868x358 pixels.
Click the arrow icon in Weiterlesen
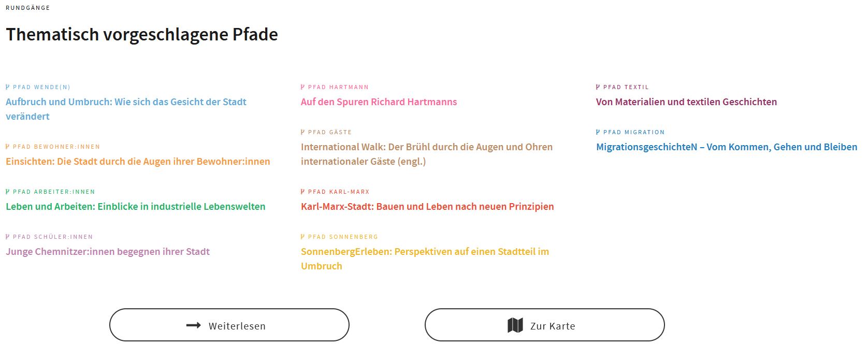194,325
